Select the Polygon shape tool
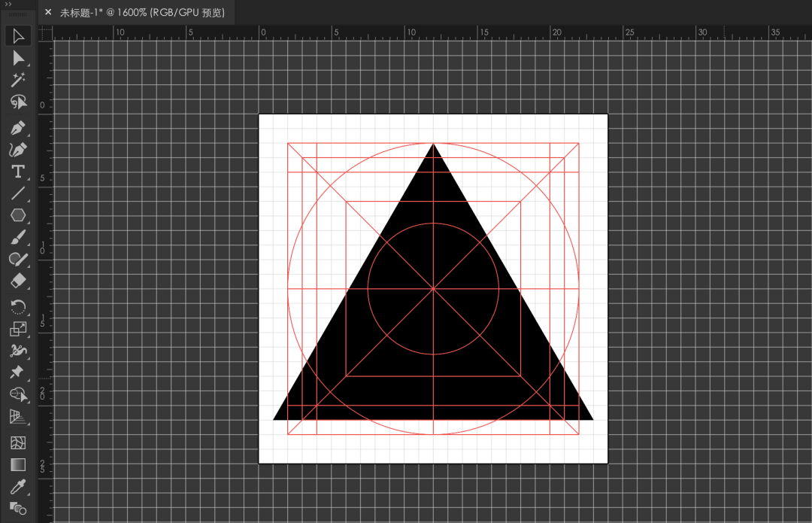Viewport: 812px width, 523px height. pyautogui.click(x=17, y=215)
